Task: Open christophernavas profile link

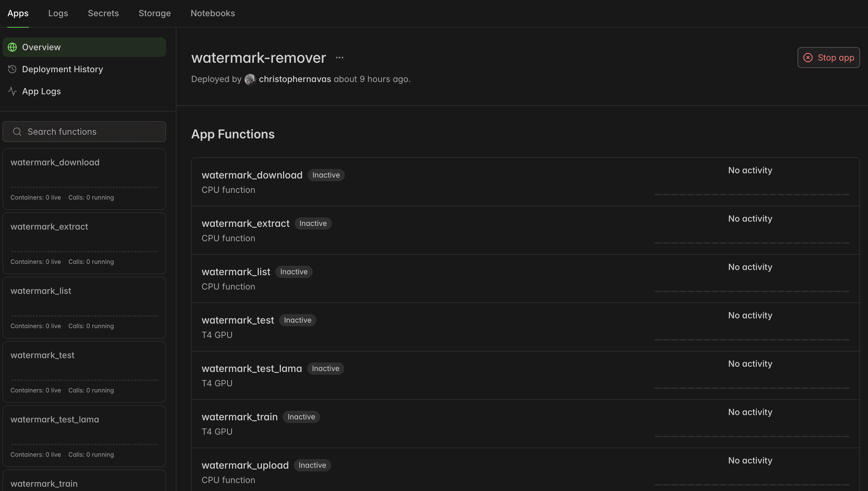Action: click(295, 79)
